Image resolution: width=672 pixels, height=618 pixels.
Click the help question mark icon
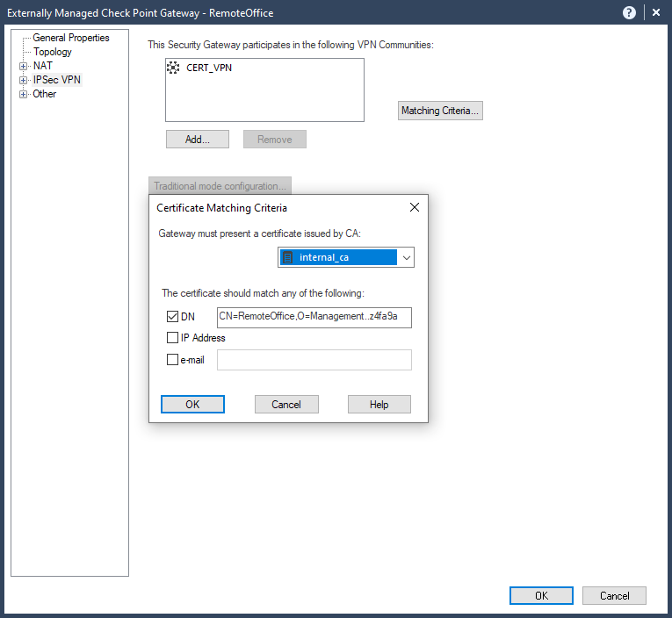[629, 13]
